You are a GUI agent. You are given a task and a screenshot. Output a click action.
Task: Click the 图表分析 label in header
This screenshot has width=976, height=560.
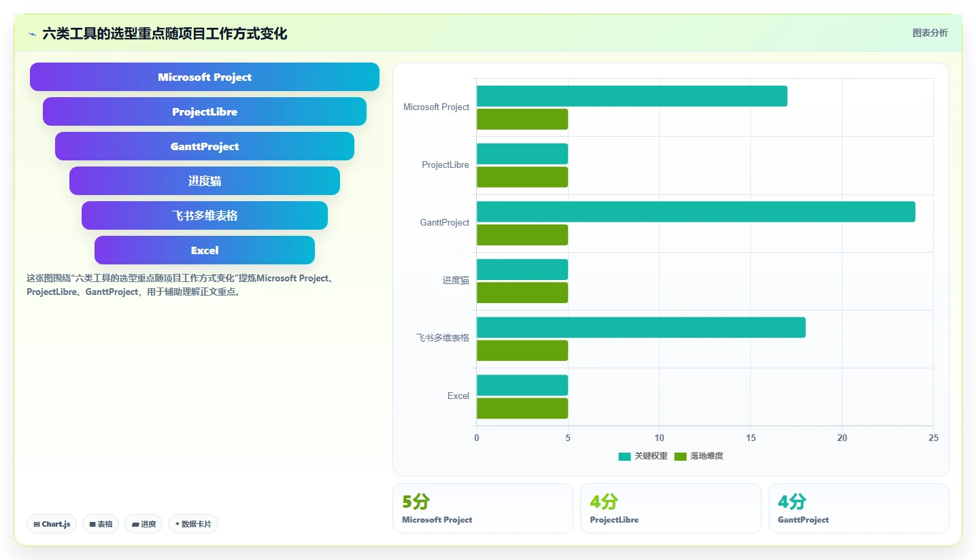click(930, 33)
